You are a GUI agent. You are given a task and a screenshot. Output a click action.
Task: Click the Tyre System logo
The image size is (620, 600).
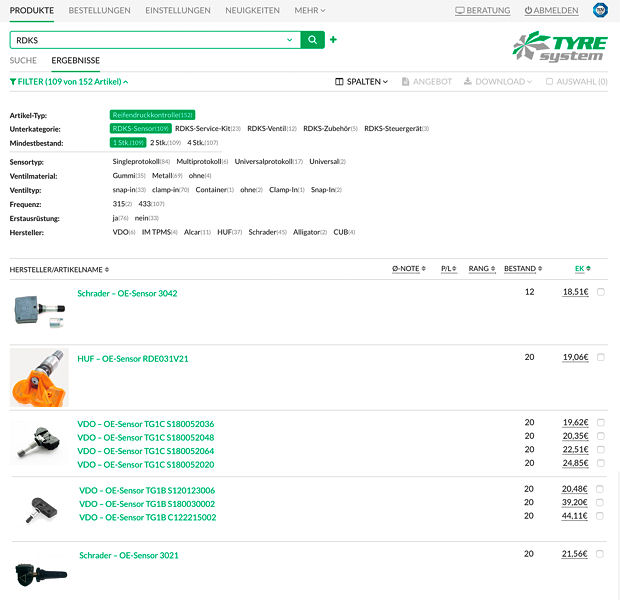click(x=560, y=46)
